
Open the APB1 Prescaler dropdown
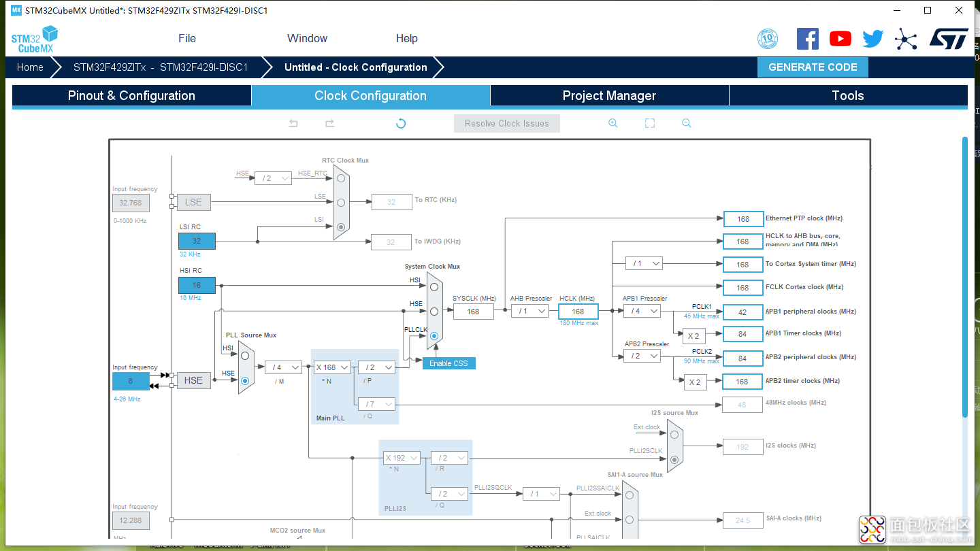pos(642,311)
